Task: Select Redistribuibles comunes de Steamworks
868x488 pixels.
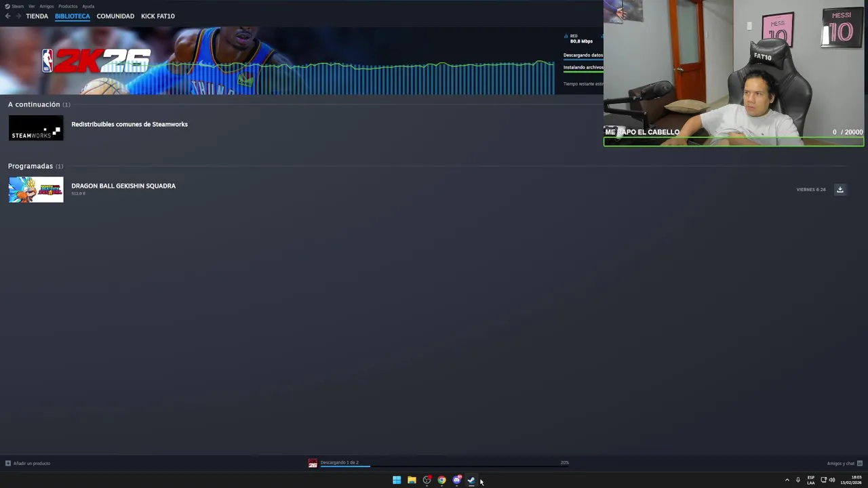Action: click(130, 124)
